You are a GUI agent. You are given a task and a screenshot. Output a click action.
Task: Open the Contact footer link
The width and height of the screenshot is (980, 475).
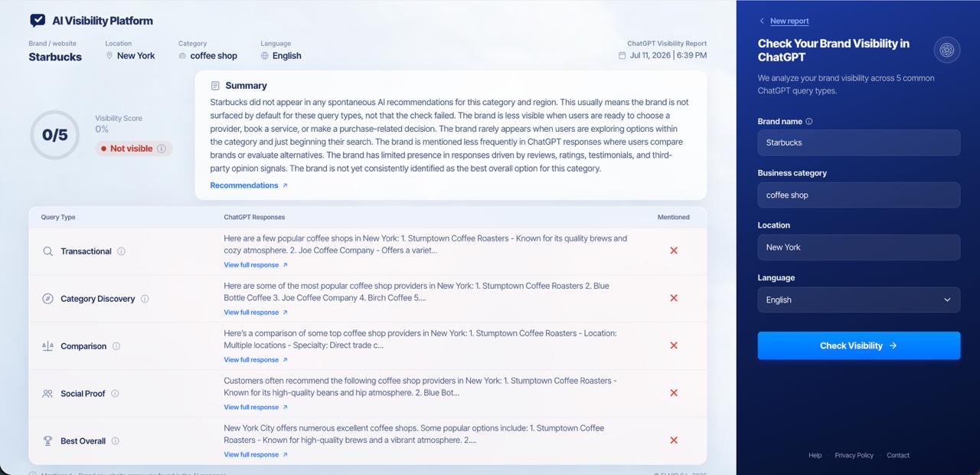898,455
